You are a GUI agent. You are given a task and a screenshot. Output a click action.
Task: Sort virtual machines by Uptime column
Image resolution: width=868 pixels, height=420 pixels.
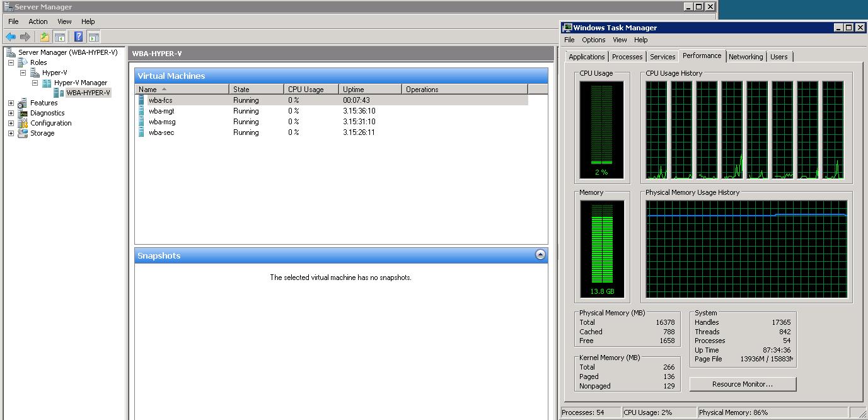click(370, 90)
